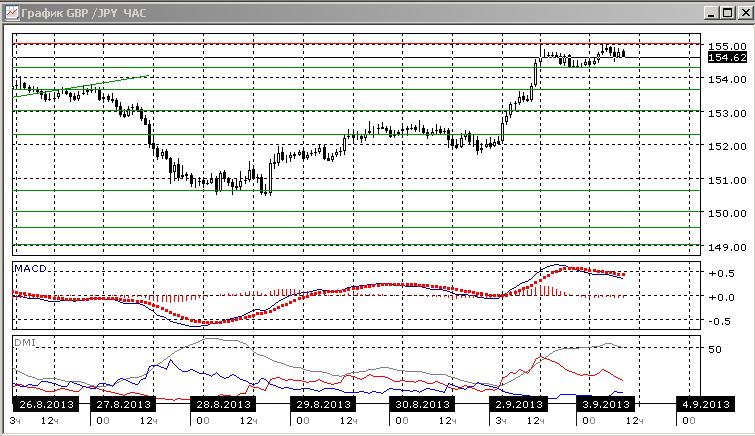Click the 28.8.2013 date marker
This screenshot has height=436, width=755.
coord(223,404)
